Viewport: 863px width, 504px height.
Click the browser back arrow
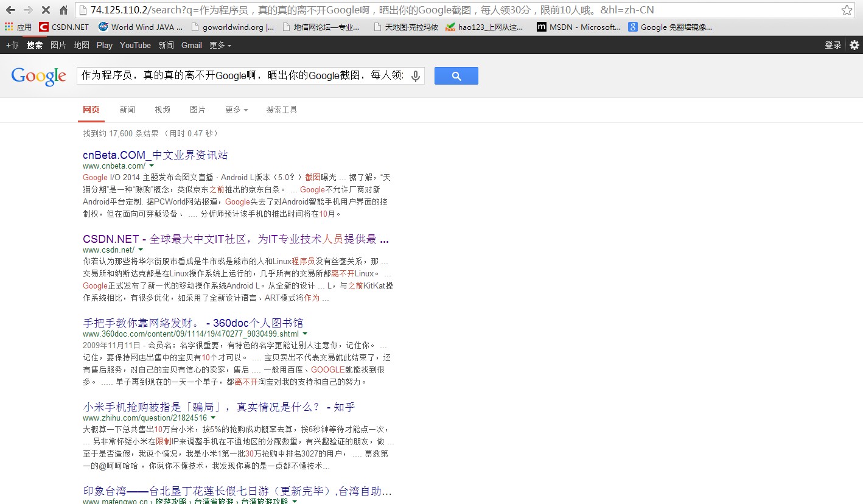click(11, 10)
